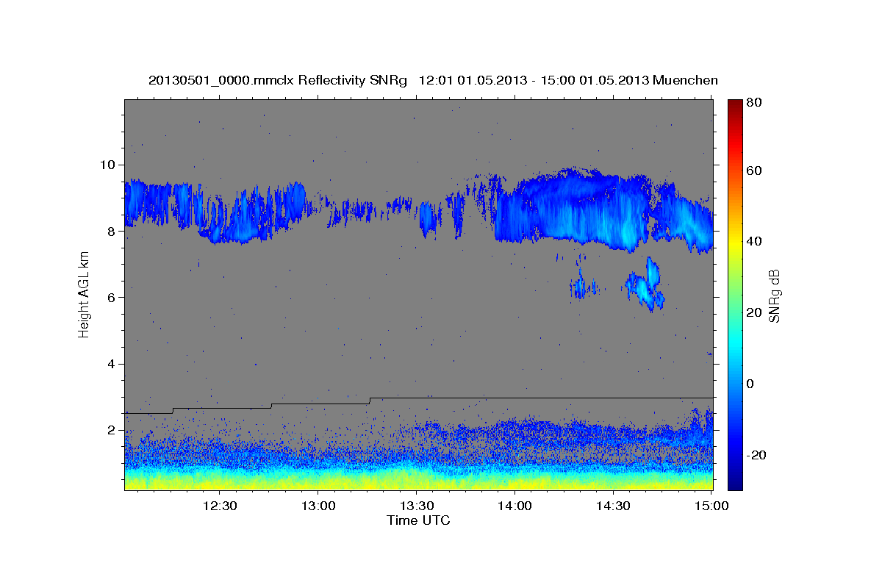This screenshot has height=588, width=882.
Task: Click the plot title starting '20130501_0000.mmclx Reflectivity'
Action: click(433, 80)
